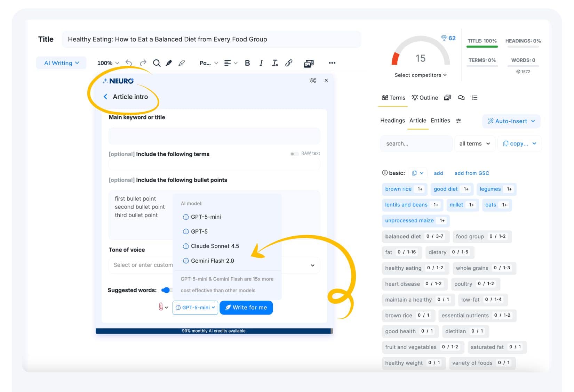This screenshot has height=392, width=574.
Task: Choose GPT-5 from the AI model list
Action: click(x=195, y=231)
